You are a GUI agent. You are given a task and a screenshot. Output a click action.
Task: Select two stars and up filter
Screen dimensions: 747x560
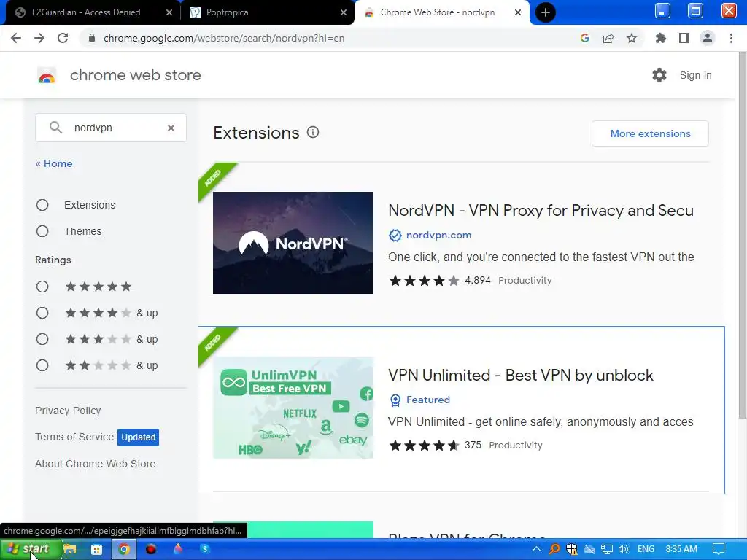click(x=42, y=365)
